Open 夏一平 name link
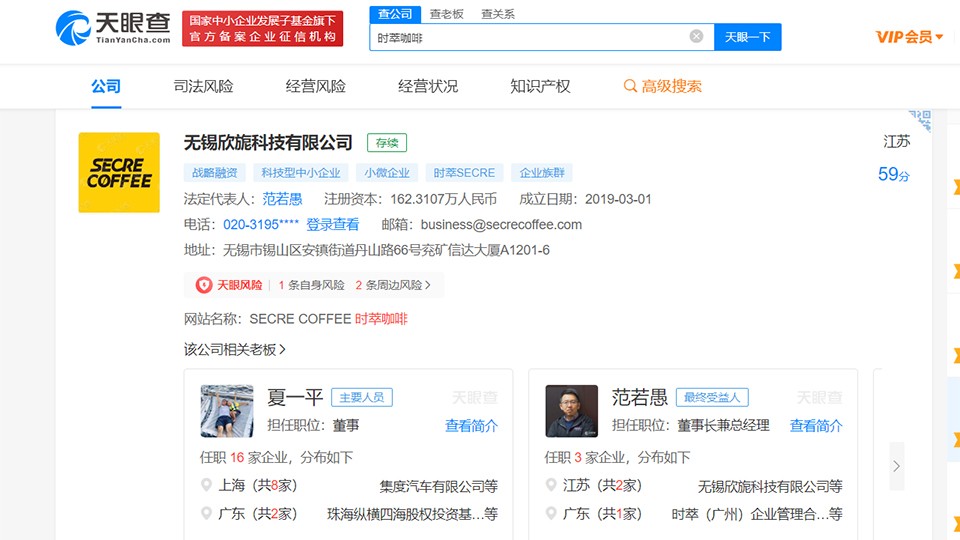This screenshot has height=540, width=960. 294,397
